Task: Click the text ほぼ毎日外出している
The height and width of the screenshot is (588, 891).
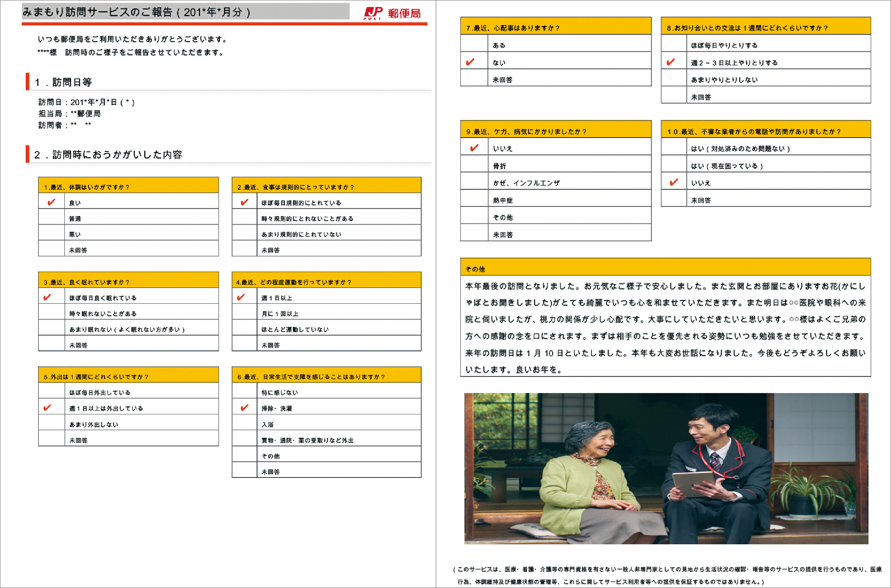Action: point(100,392)
